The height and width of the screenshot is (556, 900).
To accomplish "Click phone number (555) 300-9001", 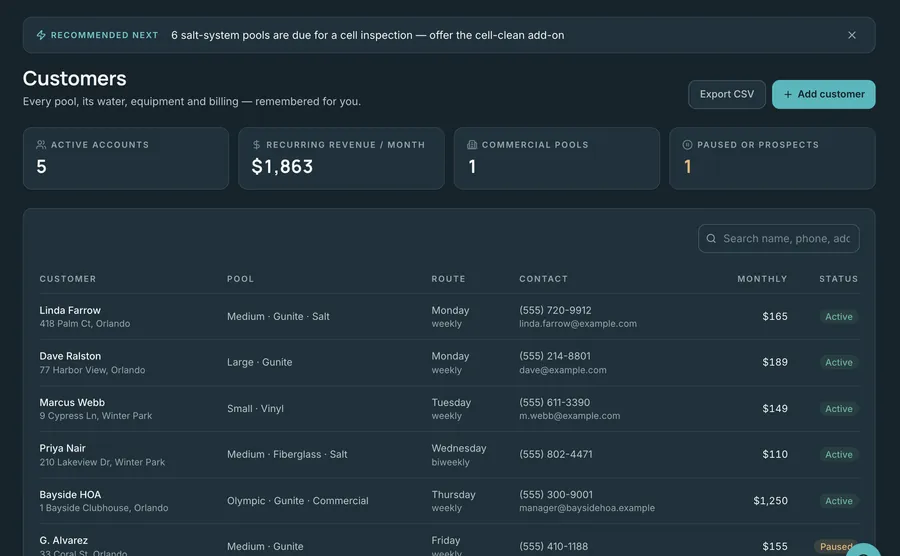I will click(x=556, y=495).
